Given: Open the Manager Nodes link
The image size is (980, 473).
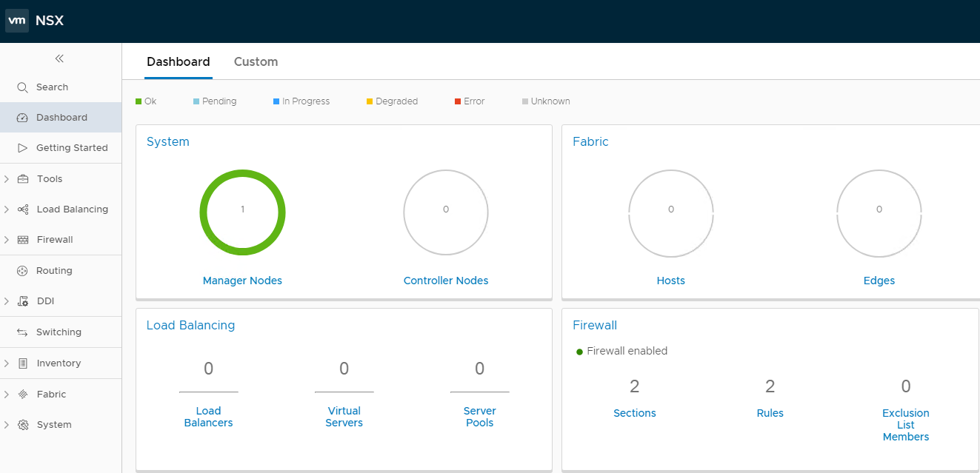Looking at the screenshot, I should pos(242,281).
